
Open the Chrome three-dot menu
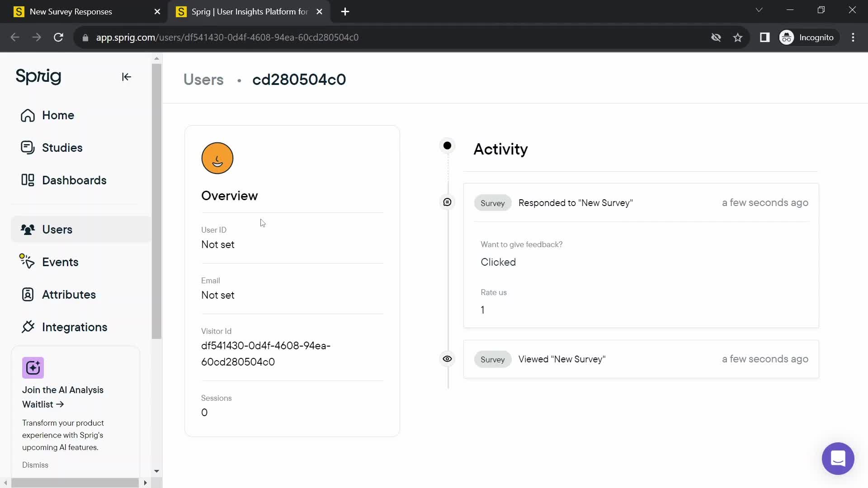[853, 38]
